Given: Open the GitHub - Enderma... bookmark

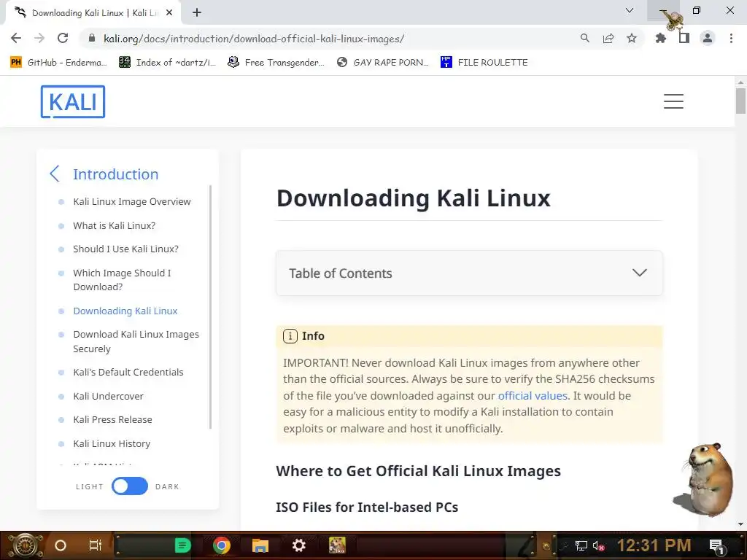Looking at the screenshot, I should point(59,63).
